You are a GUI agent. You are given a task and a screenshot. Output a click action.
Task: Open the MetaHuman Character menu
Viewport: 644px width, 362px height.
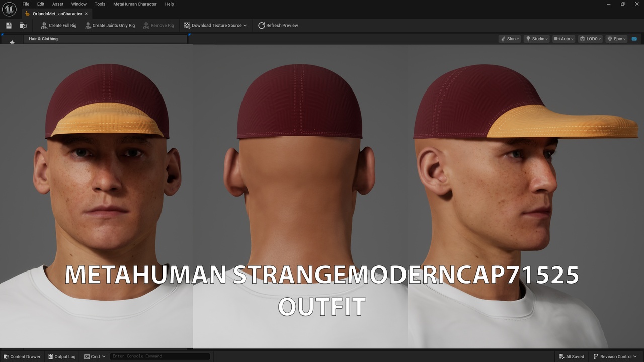[x=135, y=4]
